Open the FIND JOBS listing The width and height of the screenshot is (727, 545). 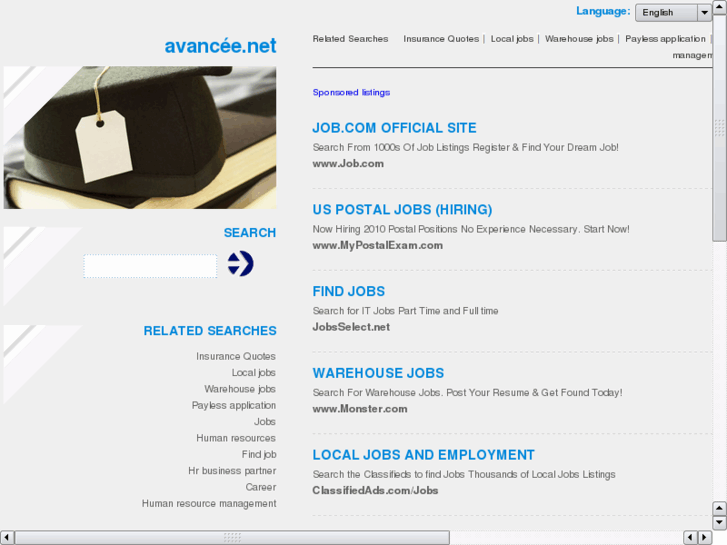pos(349,291)
